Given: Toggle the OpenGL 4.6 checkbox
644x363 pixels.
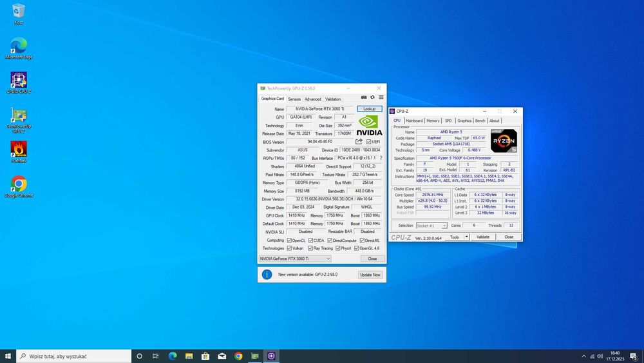Looking at the screenshot, I should 357,248.
